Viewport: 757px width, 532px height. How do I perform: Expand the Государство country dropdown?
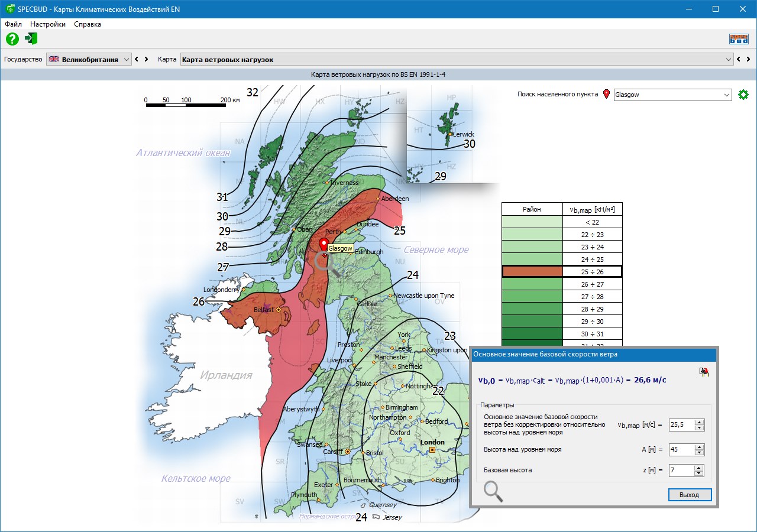(x=89, y=59)
